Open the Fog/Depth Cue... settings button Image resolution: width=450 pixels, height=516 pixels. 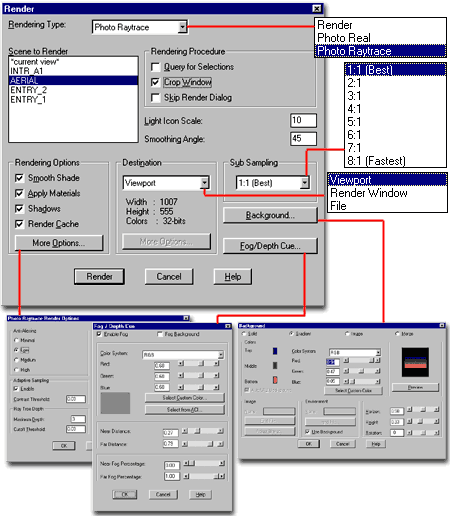[270, 246]
